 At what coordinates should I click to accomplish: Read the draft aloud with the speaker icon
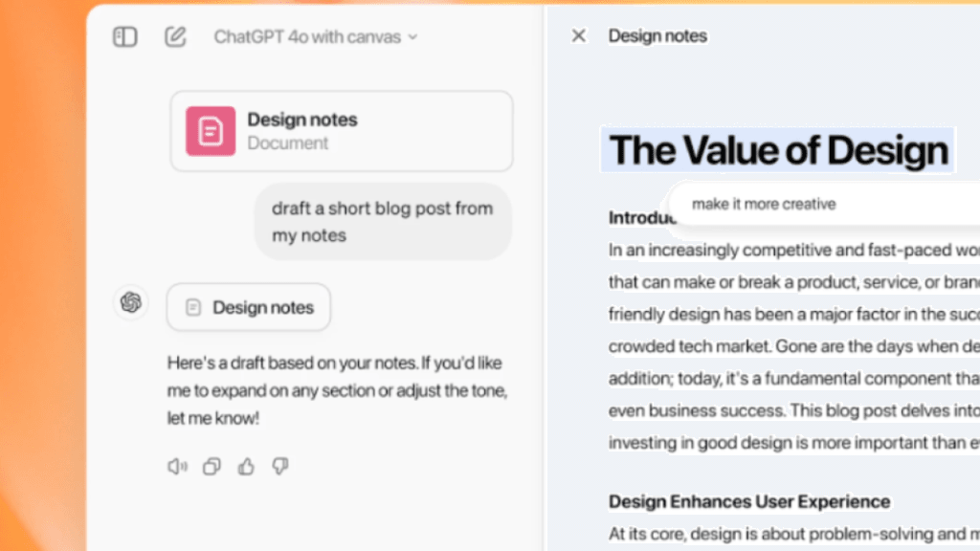[177, 466]
